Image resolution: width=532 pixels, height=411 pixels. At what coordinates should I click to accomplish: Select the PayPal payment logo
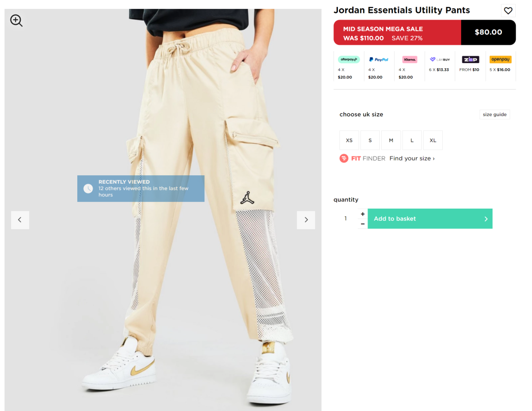pyautogui.click(x=379, y=60)
